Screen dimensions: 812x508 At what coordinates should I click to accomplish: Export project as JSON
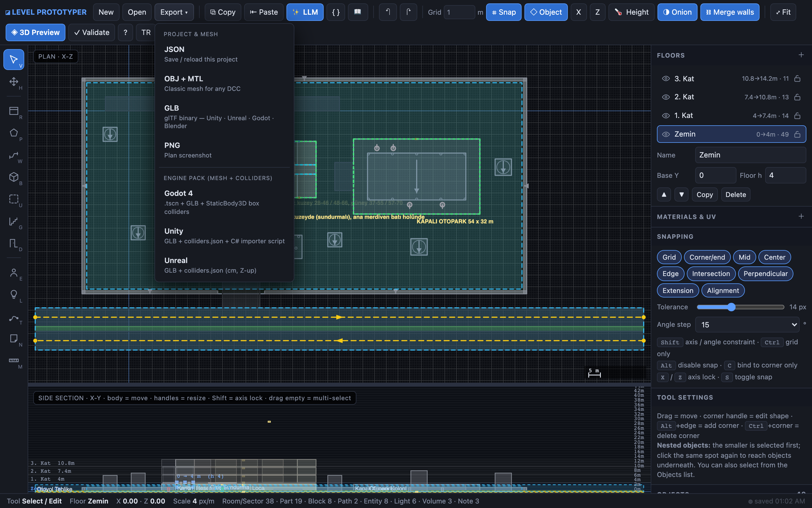pos(224,54)
